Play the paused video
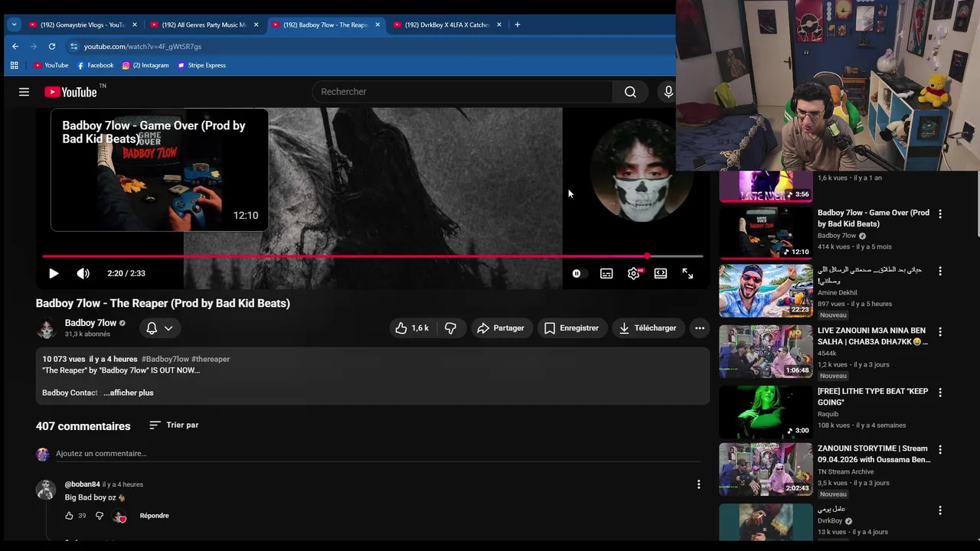This screenshot has height=551, width=980. click(54, 273)
